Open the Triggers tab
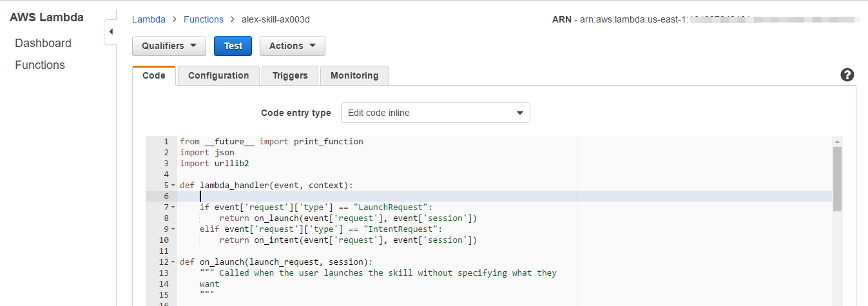868x306 pixels. point(290,75)
